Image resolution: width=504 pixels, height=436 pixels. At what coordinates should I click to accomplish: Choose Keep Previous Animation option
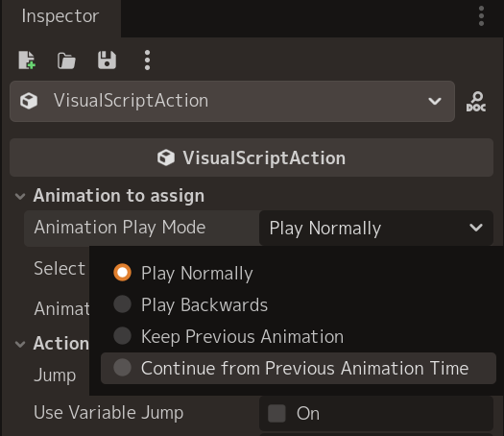coord(299,336)
